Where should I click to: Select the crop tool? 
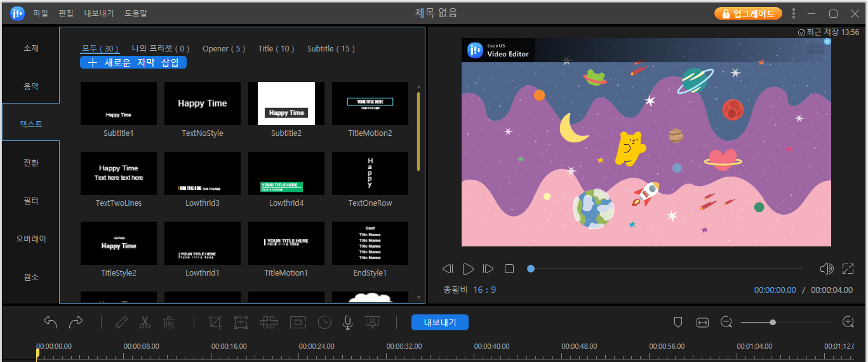click(x=215, y=322)
